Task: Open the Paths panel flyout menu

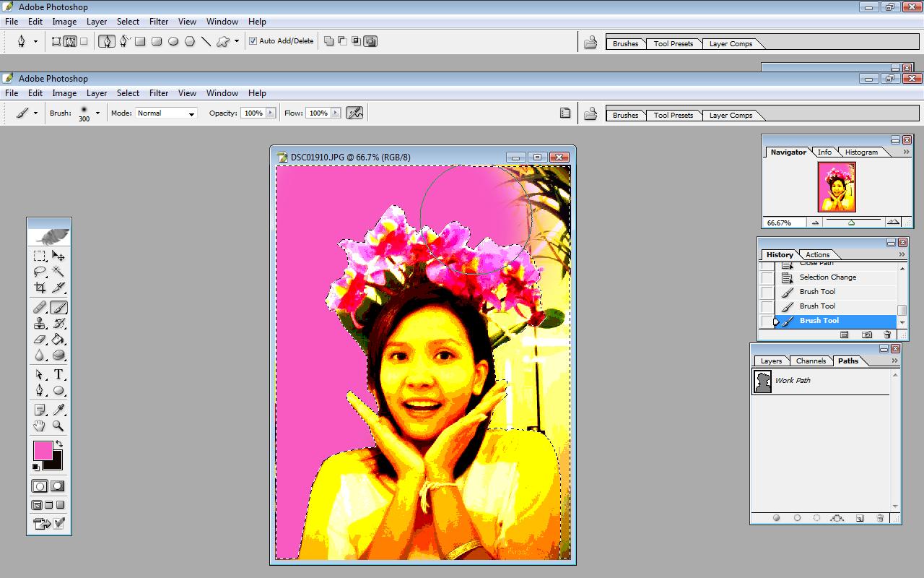Action: 894,361
